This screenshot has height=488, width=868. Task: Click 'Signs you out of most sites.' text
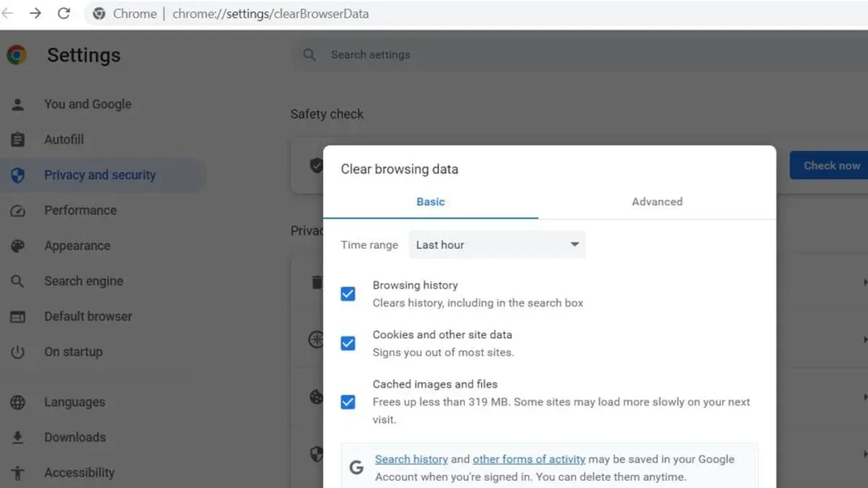(x=443, y=353)
